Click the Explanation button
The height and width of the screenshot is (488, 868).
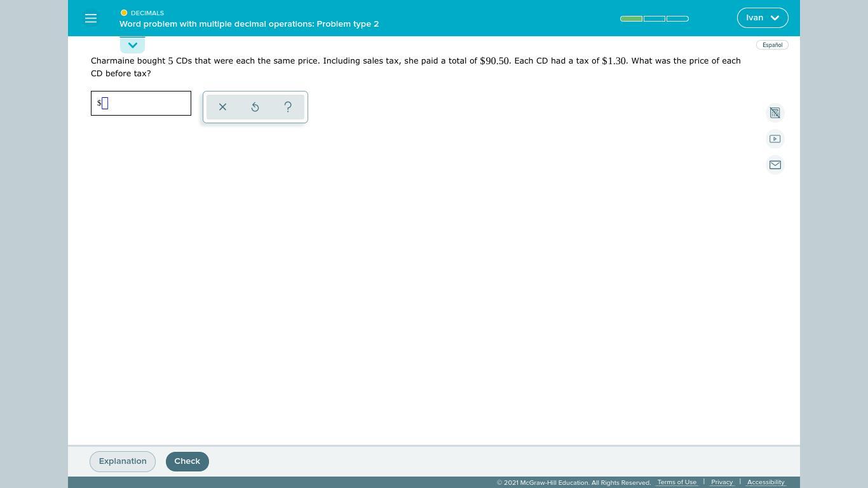[x=123, y=461]
